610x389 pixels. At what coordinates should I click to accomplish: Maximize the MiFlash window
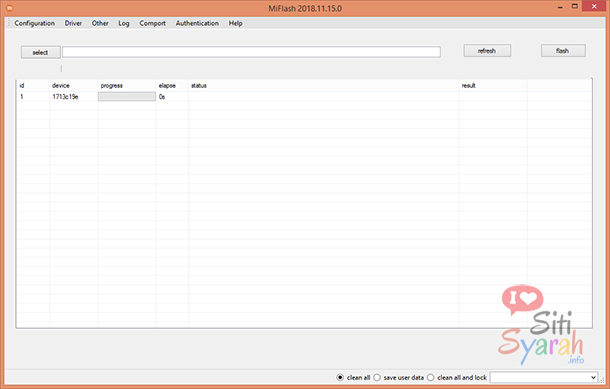click(575, 7)
